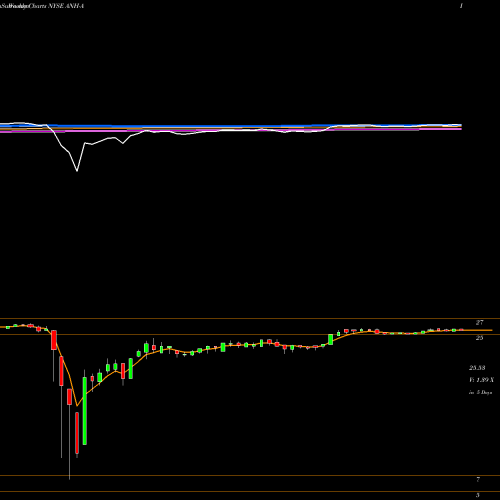Image resolution: width=500 pixels, height=500 pixels.
Task: Click the 'in 5 Days' label
Action: tap(480, 393)
